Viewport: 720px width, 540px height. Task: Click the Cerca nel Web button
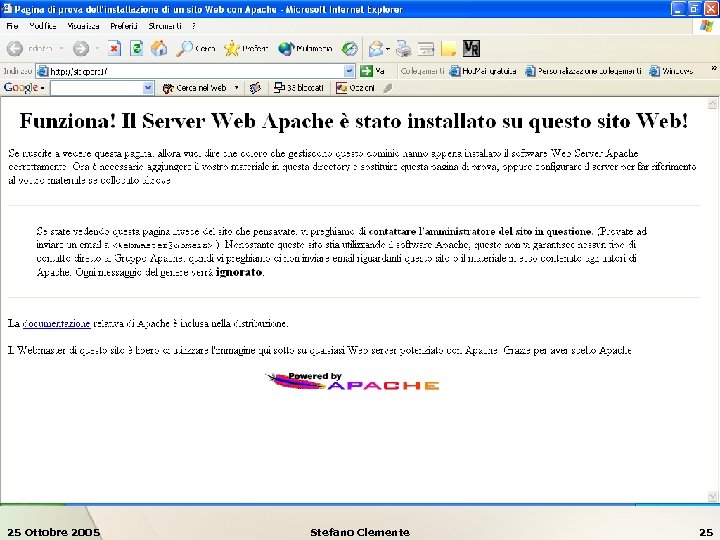[195, 88]
